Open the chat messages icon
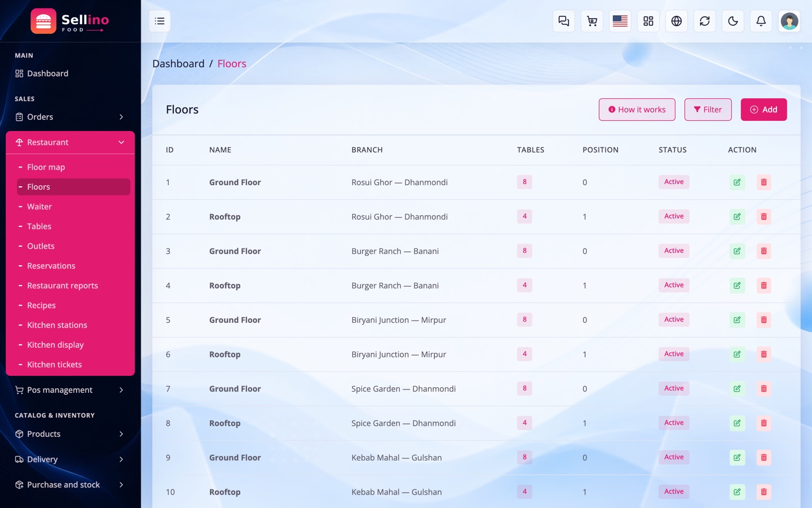This screenshot has height=508, width=812. point(564,21)
